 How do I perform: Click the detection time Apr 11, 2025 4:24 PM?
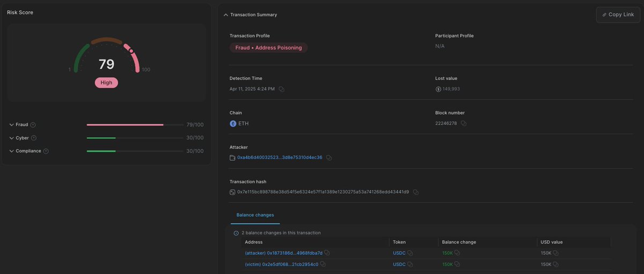pyautogui.click(x=252, y=89)
